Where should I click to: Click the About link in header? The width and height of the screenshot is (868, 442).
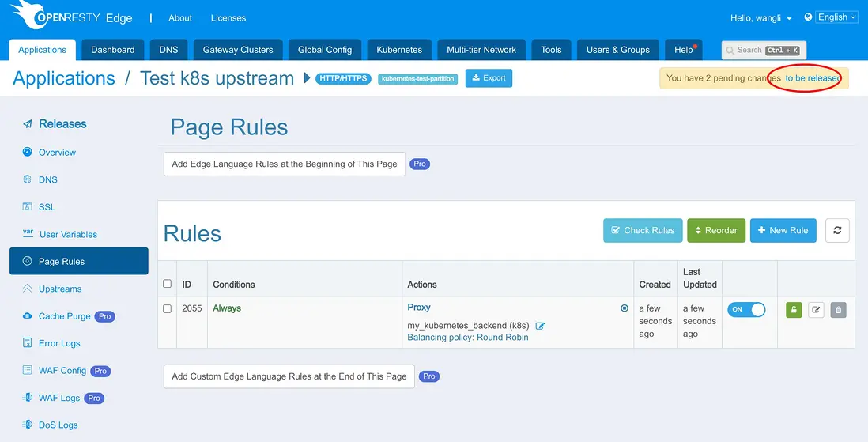(x=180, y=17)
